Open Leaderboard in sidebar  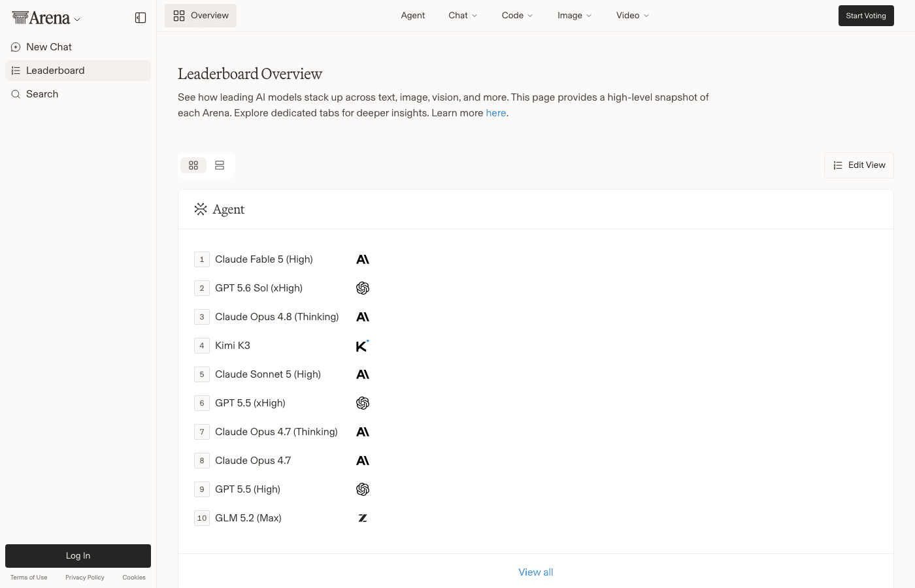click(x=78, y=71)
